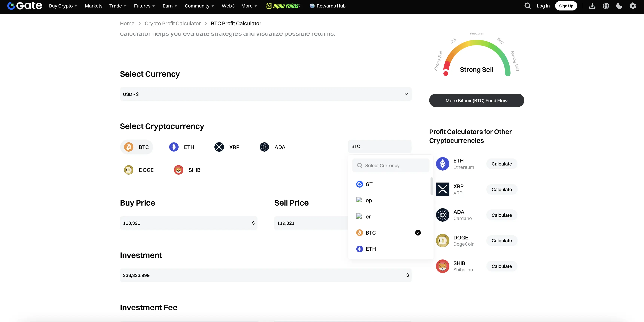Click the dropdown list scrollbar
The image size is (644, 322).
pos(431,186)
